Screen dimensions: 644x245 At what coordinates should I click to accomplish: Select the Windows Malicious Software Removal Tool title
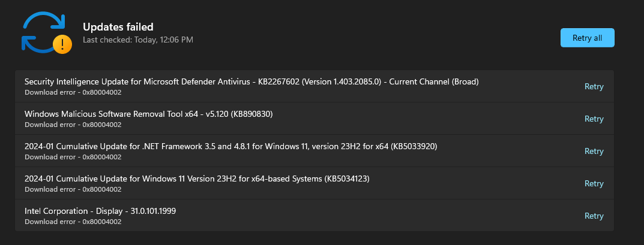pyautogui.click(x=148, y=114)
